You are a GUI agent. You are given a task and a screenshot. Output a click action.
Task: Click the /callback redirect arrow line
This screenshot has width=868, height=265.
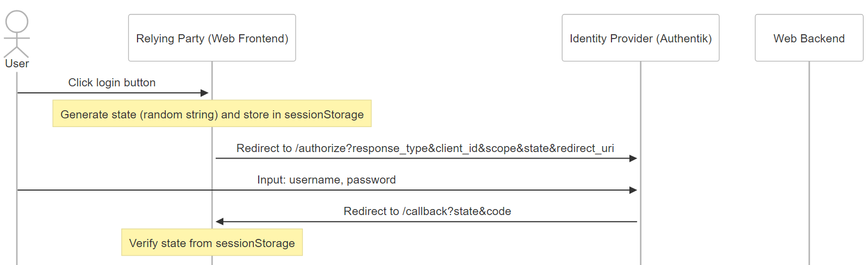pyautogui.click(x=429, y=222)
